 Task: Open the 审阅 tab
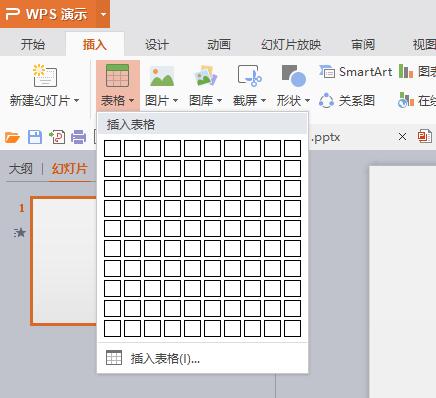363,44
